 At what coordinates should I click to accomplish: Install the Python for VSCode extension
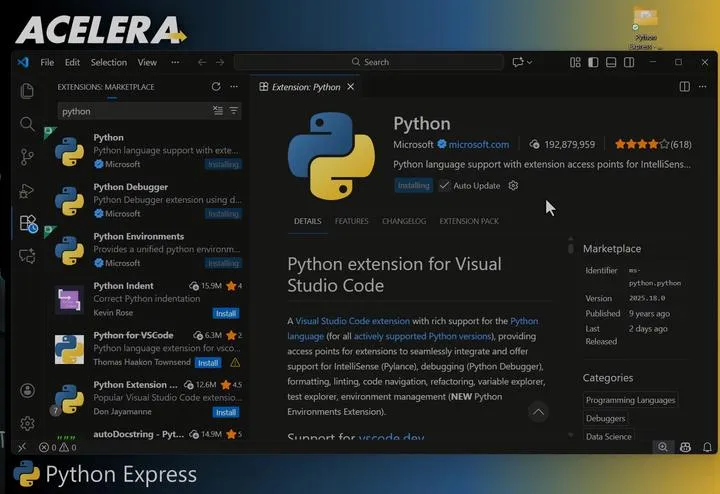click(208, 363)
